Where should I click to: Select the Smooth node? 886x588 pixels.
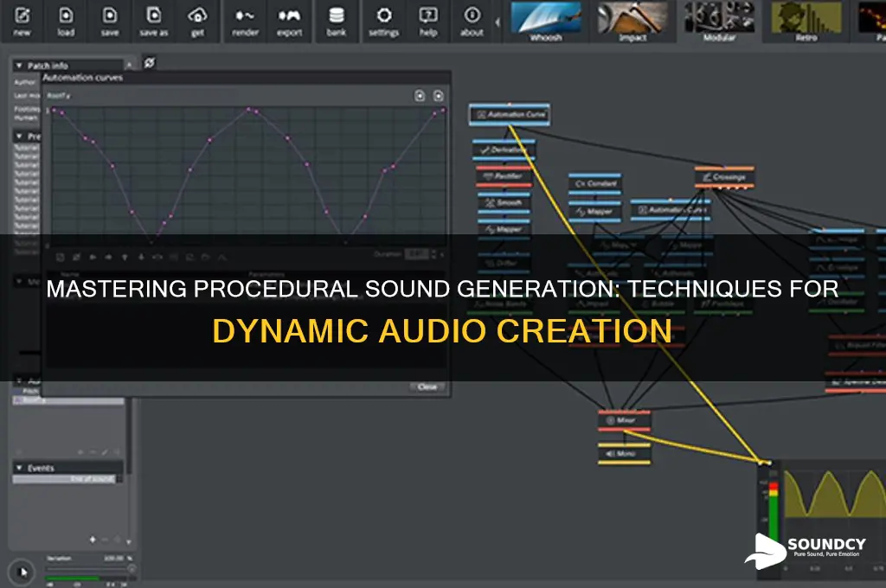tap(504, 202)
